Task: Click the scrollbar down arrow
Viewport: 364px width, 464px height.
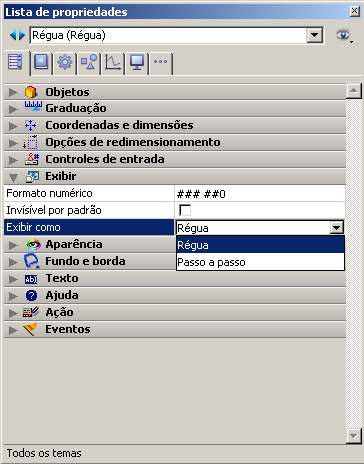Action: (354, 436)
